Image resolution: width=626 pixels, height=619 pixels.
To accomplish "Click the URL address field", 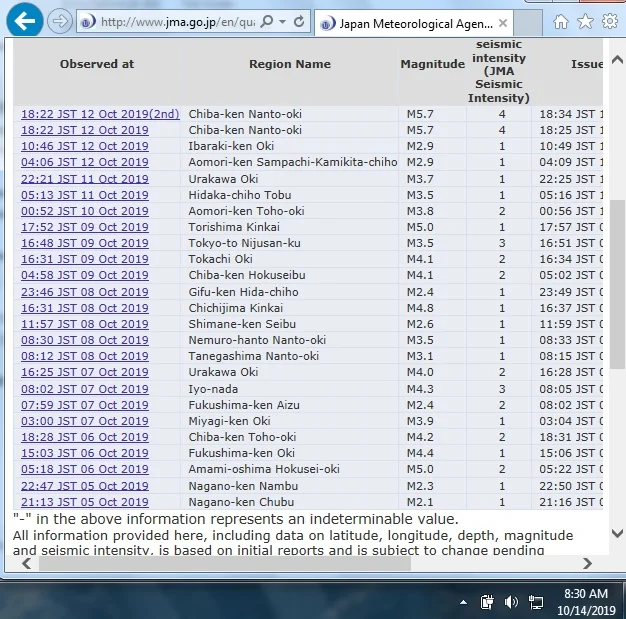I will point(176,22).
